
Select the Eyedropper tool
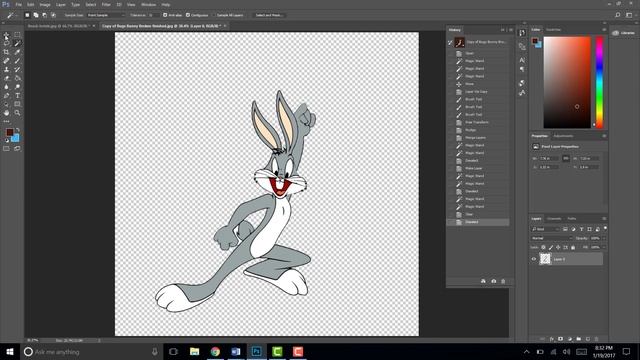click(17, 52)
